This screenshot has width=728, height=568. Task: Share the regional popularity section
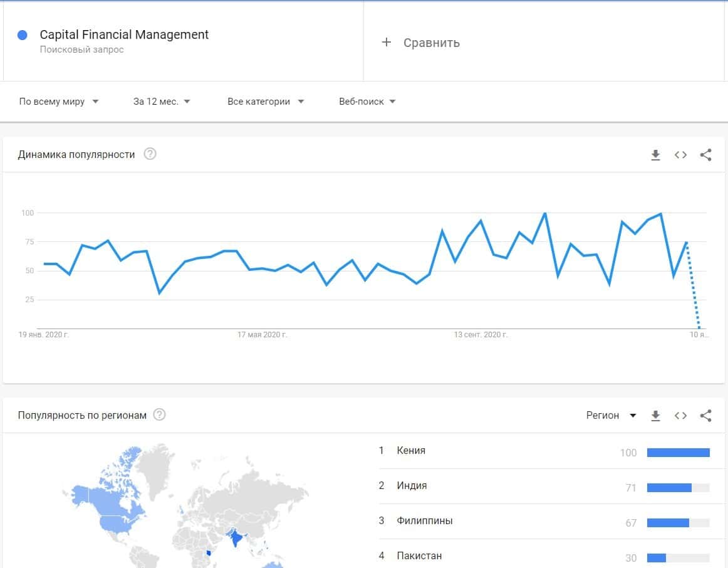pyautogui.click(x=705, y=415)
